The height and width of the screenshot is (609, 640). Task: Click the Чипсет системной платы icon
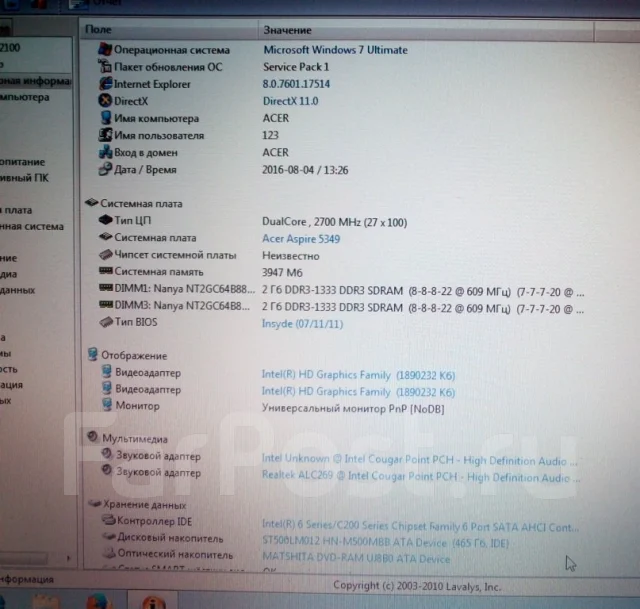[105, 254]
